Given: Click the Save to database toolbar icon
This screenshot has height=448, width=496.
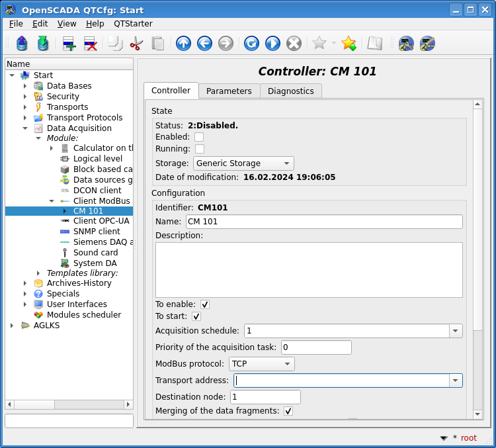Looking at the screenshot, I should pos(43,44).
